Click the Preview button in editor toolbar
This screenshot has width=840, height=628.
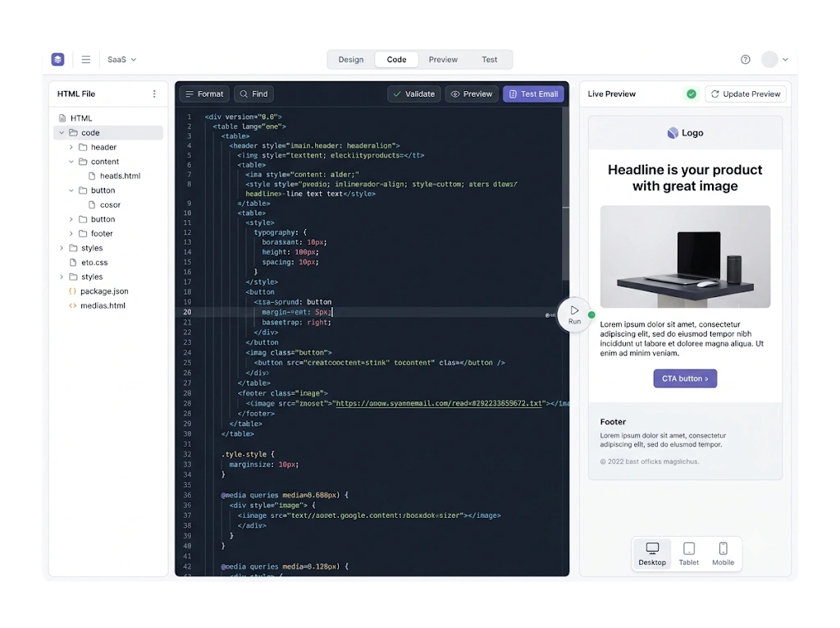point(472,94)
